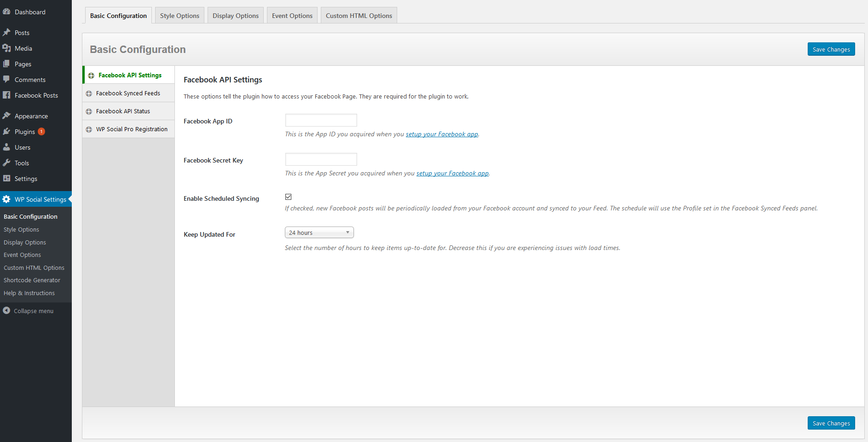The width and height of the screenshot is (868, 442).
Task: Switch to the Style Options tab
Action: pyautogui.click(x=179, y=16)
